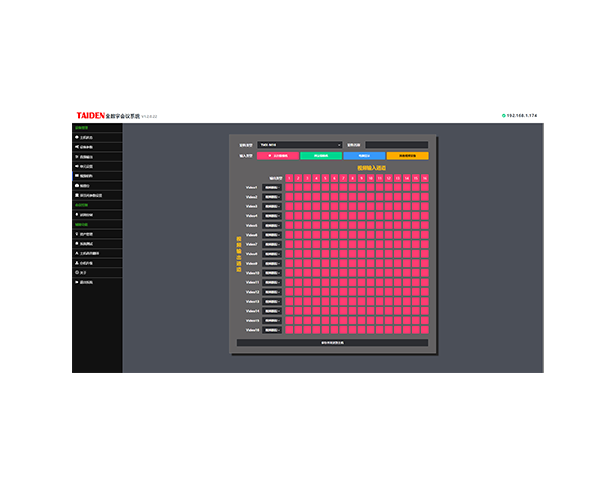Click the red button with dot icon
Image resolution: width=616 pixels, height=480 pixels.
pos(278,156)
